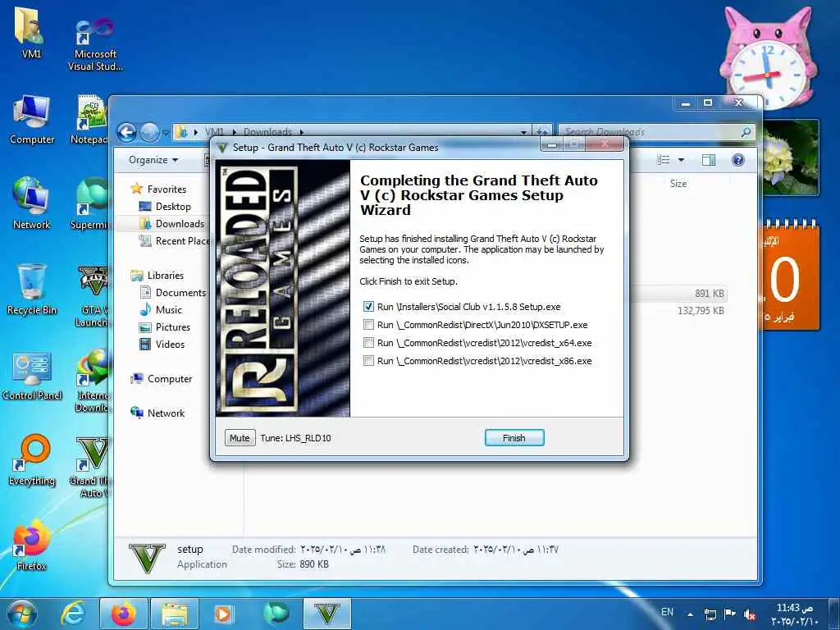Open address bar history dropdown
The width and height of the screenshot is (840, 630).
coord(523,132)
